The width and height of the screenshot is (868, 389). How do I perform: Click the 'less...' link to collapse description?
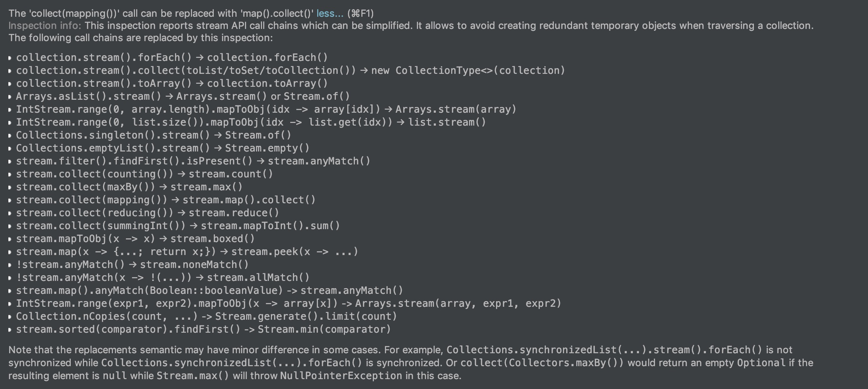click(330, 13)
